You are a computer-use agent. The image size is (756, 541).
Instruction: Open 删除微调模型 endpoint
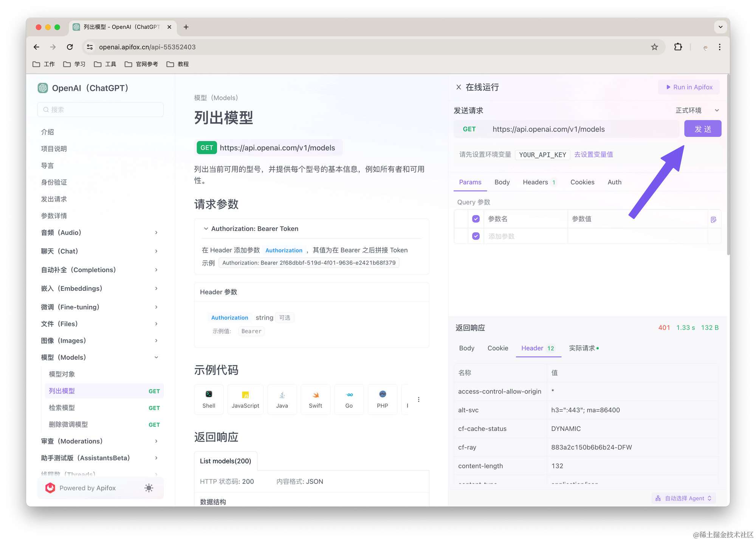104,424
